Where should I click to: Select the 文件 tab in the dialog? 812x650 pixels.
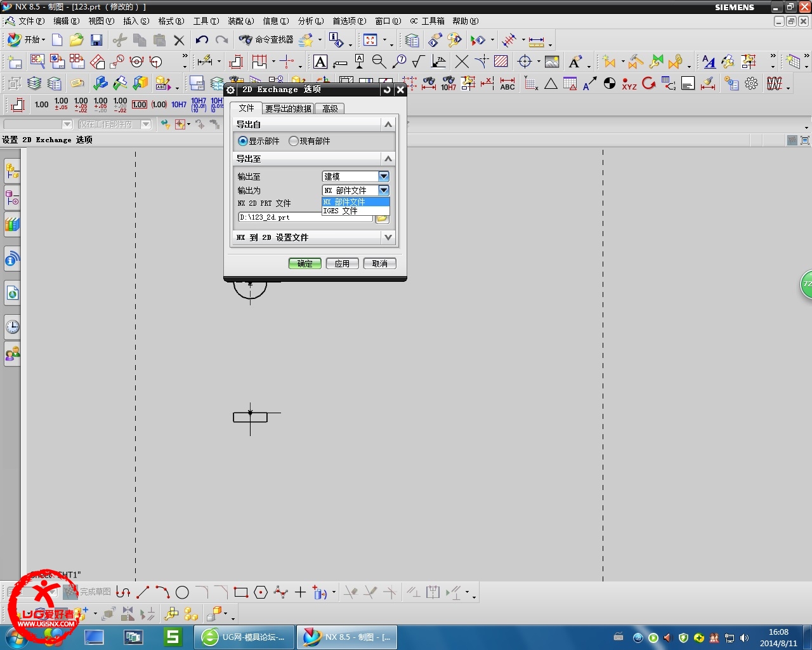(x=246, y=108)
